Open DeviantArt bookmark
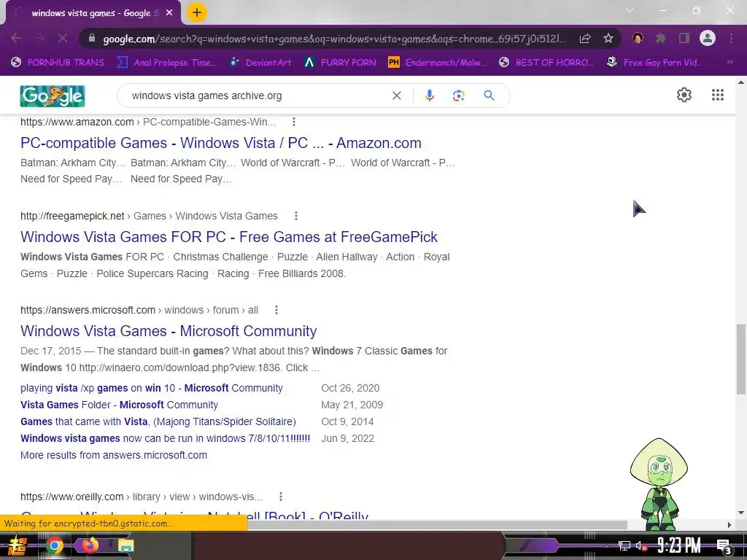Viewport: 747px width, 560px height. click(260, 63)
